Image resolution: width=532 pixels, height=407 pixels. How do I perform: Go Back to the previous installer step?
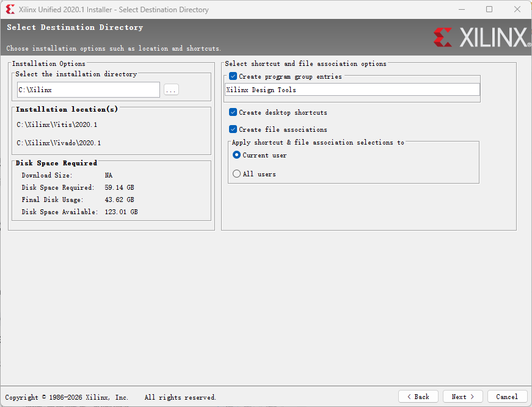point(418,397)
